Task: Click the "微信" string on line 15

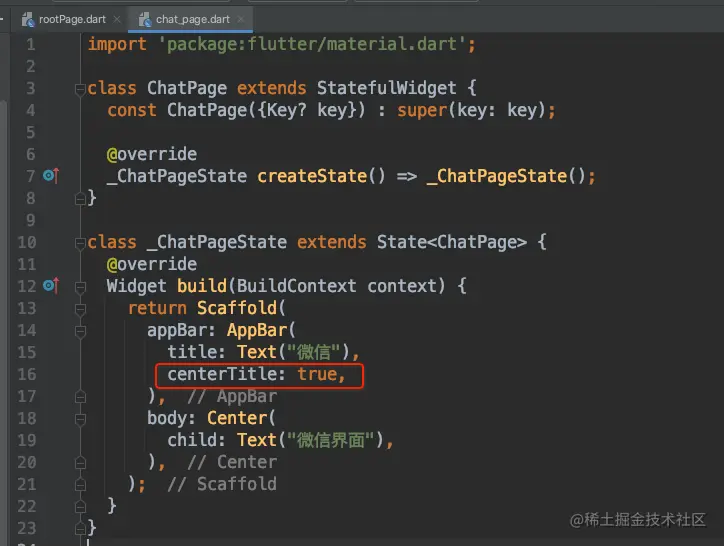Action: point(314,352)
